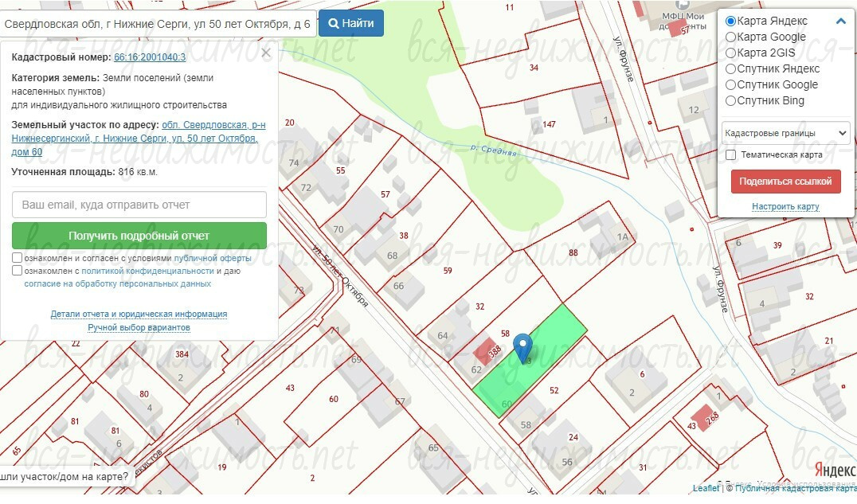The height and width of the screenshot is (504, 857).
Task: Click the red building 268 marker
Action: point(705,418)
